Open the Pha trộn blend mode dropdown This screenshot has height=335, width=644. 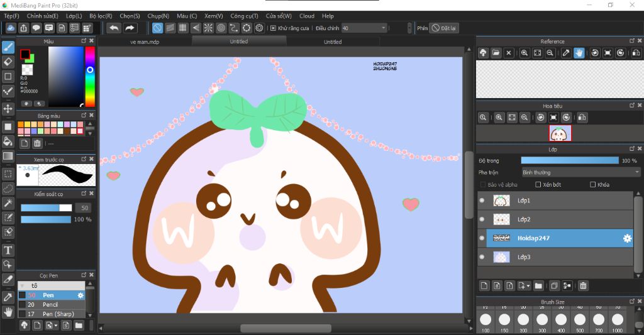pos(580,172)
